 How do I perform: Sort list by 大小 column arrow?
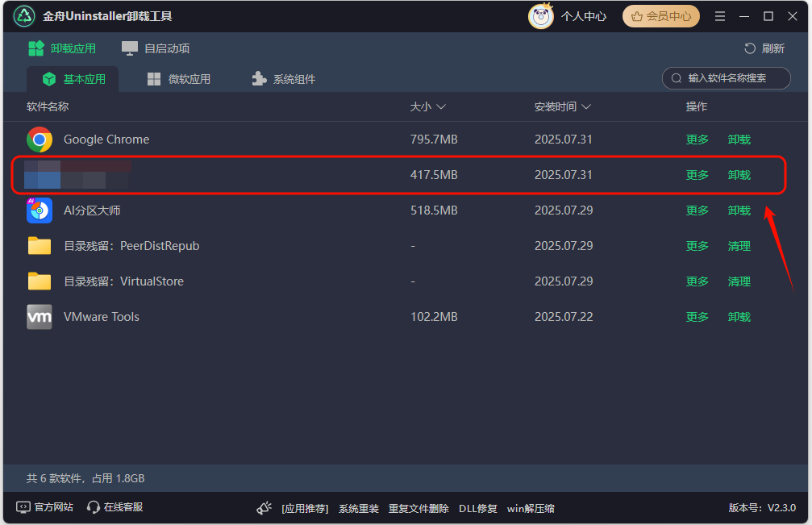441,107
